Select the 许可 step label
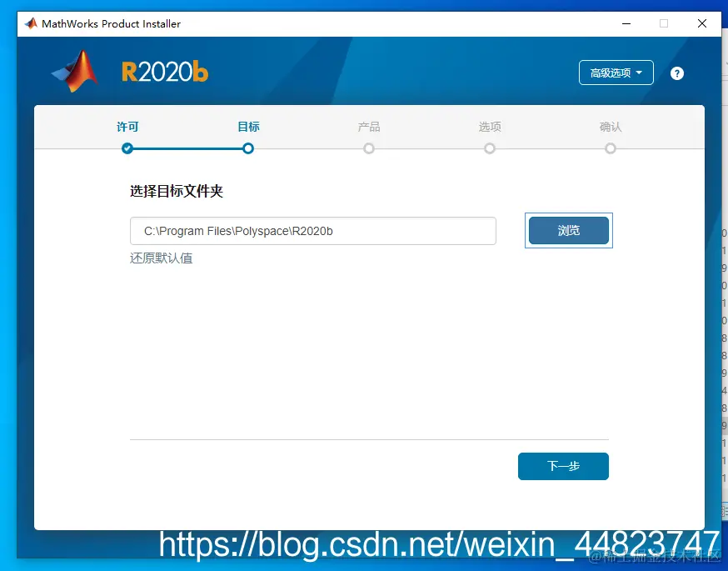The height and width of the screenshot is (571, 728). [x=127, y=127]
